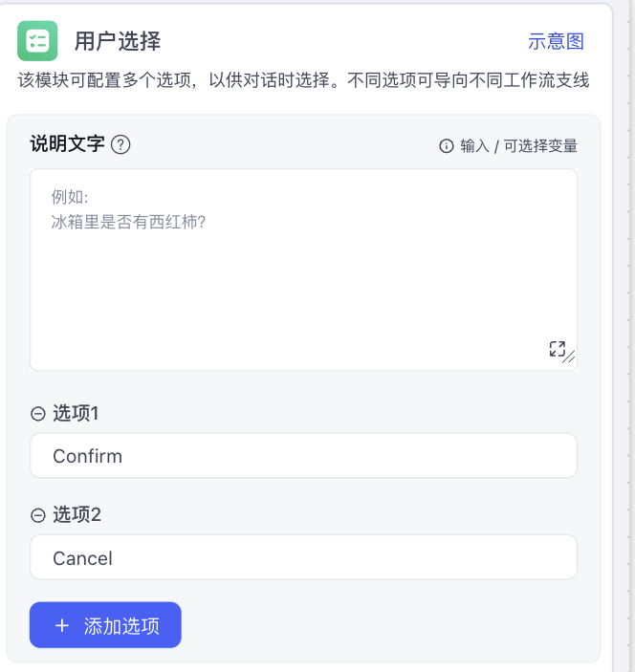The width and height of the screenshot is (635, 672).
Task: Select the 选项1 label
Action: 76,414
